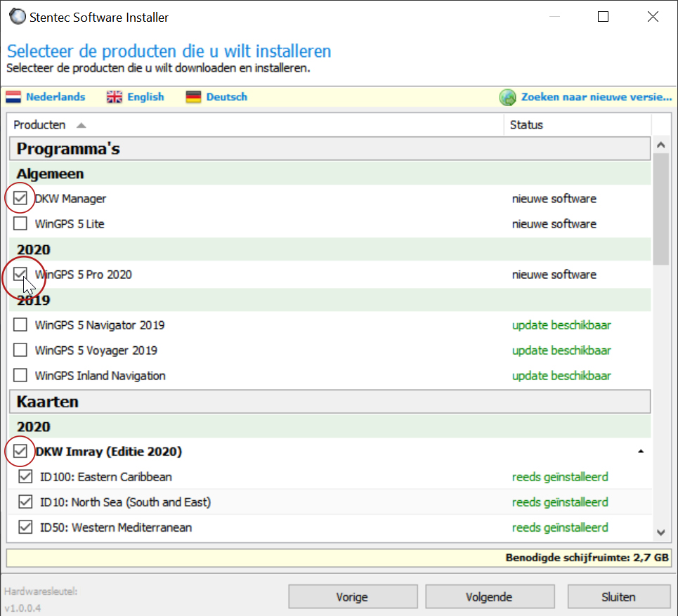Viewport: 678px width, 616px height.
Task: Check the WinGPS Inland Navigation checkbox
Action: coord(20,375)
